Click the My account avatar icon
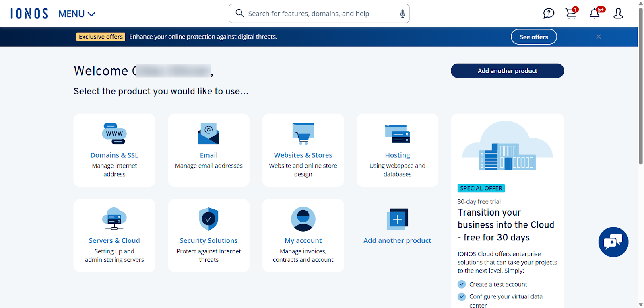The image size is (644, 308). pyautogui.click(x=303, y=219)
